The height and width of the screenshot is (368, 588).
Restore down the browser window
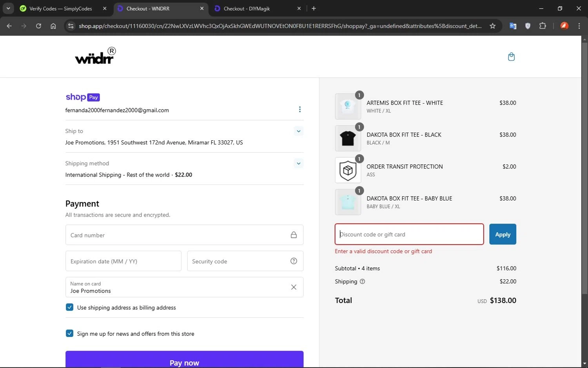click(560, 8)
